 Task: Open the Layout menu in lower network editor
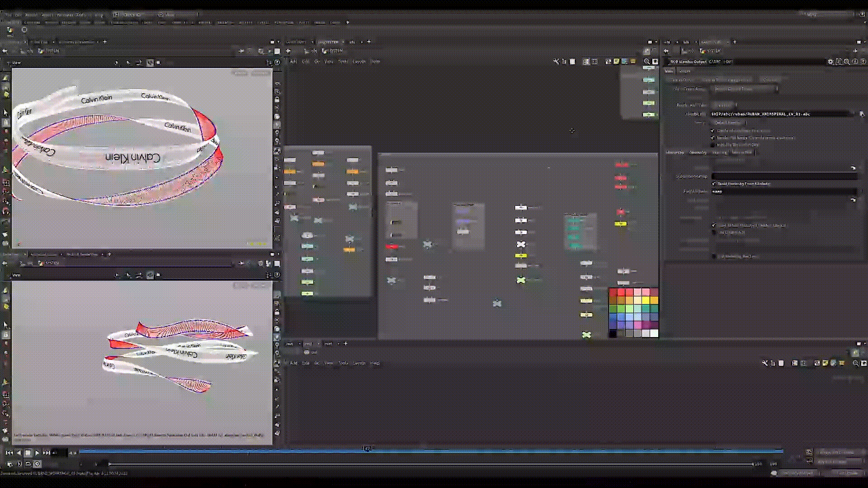point(359,363)
